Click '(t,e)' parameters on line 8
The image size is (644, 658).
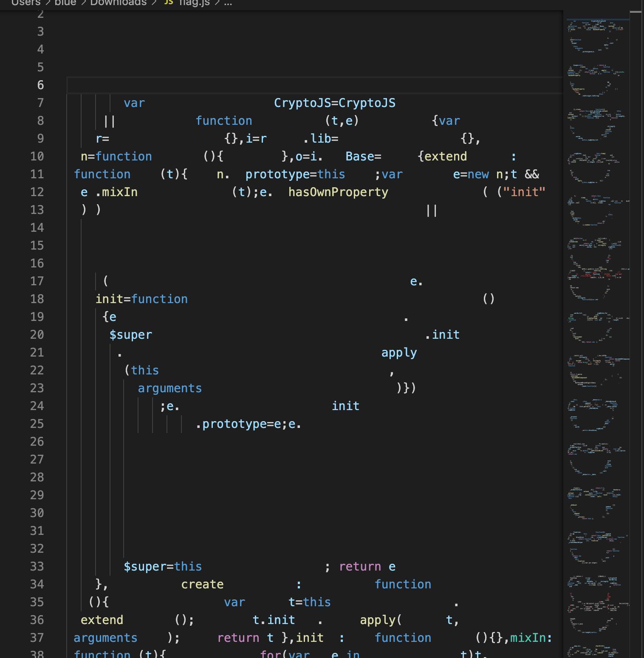[342, 121]
